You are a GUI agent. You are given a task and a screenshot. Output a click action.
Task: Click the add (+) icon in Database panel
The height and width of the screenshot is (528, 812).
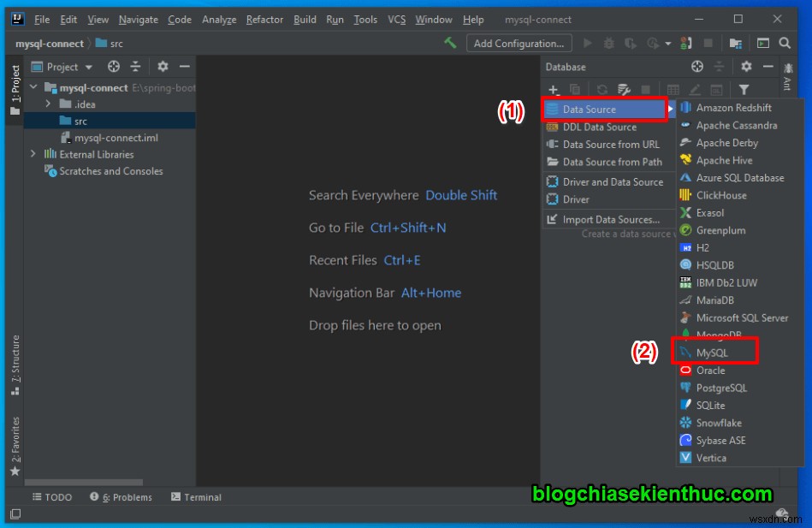[x=553, y=89]
